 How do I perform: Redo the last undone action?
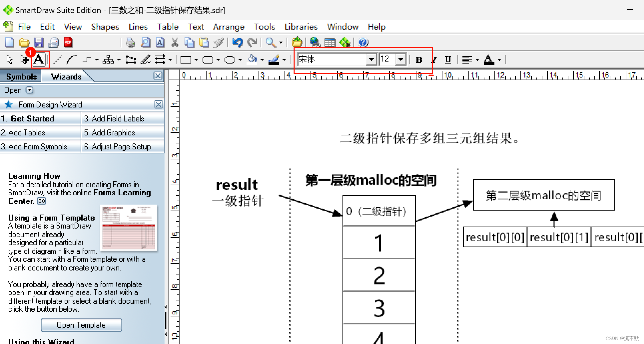click(x=252, y=42)
